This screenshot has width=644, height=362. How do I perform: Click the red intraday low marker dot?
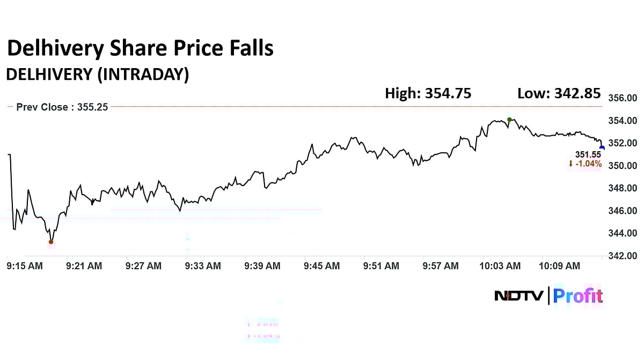pos(51,242)
